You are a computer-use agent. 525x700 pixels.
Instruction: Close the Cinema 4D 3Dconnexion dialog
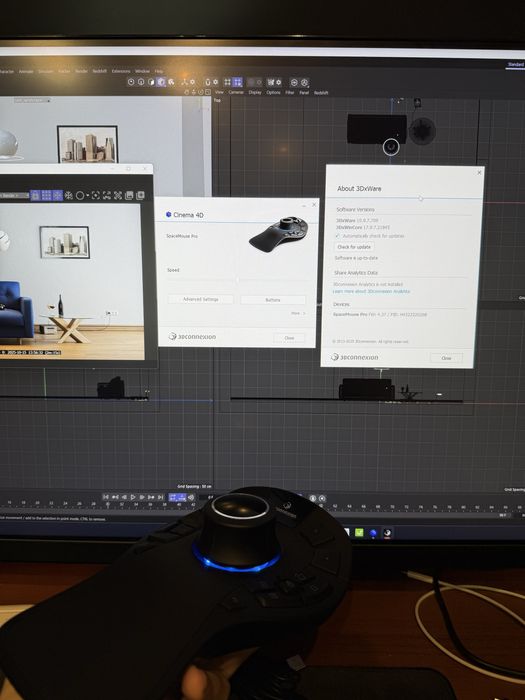(x=289, y=338)
